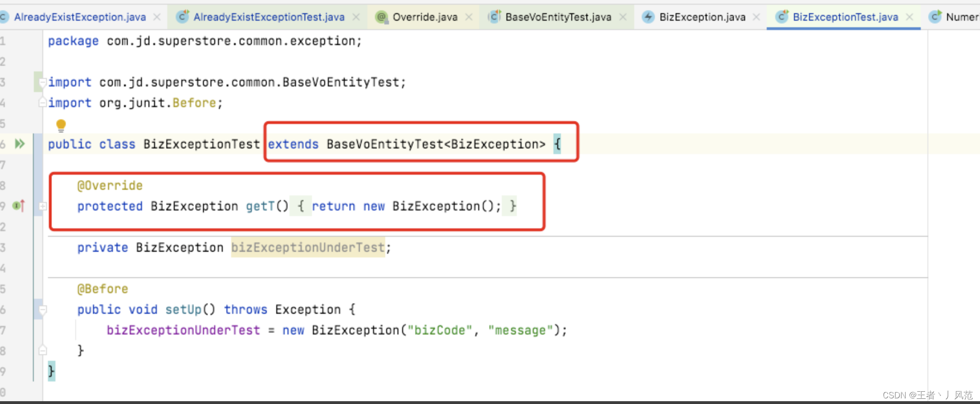
Task: Click the protected keyword before BizException
Action: tap(110, 206)
